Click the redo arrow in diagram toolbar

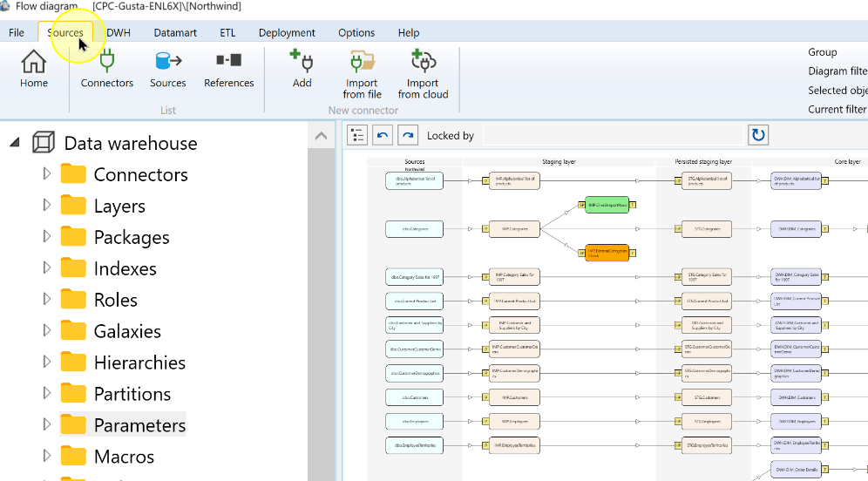pos(408,135)
